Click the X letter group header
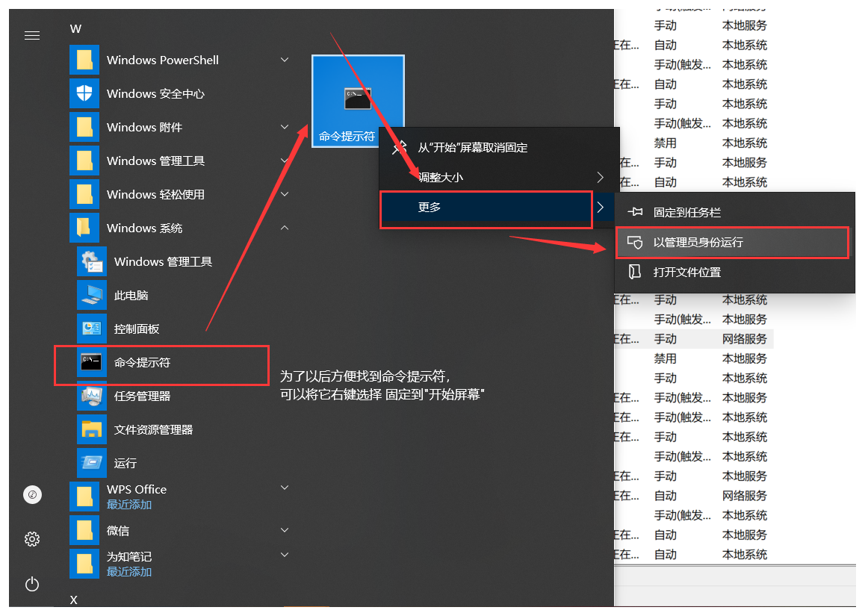Screen dimensions: 865x616 [74, 600]
